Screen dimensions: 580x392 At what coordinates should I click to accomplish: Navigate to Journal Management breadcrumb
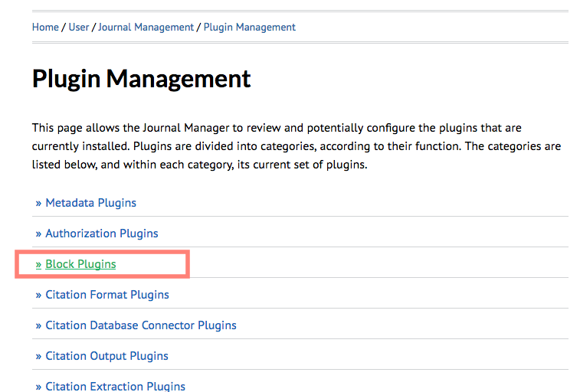146,27
